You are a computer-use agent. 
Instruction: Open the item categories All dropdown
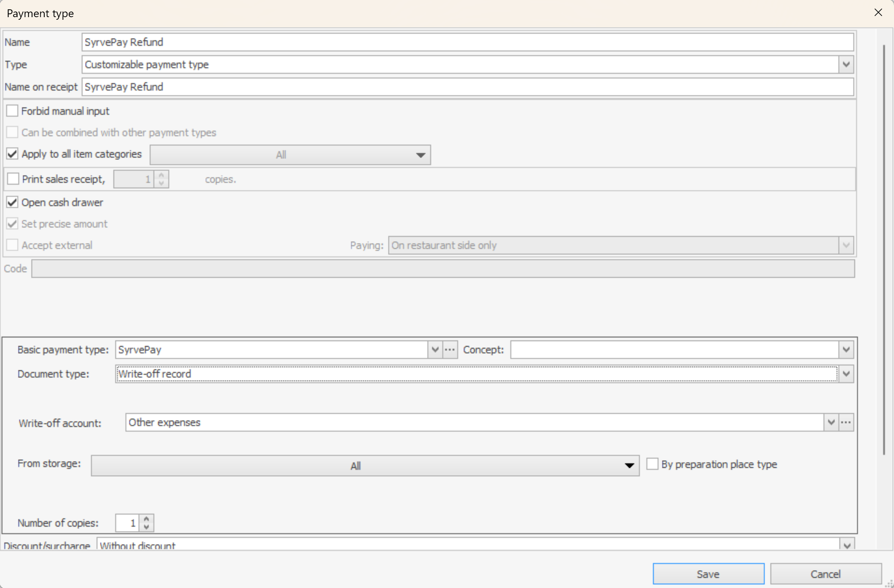click(290, 155)
